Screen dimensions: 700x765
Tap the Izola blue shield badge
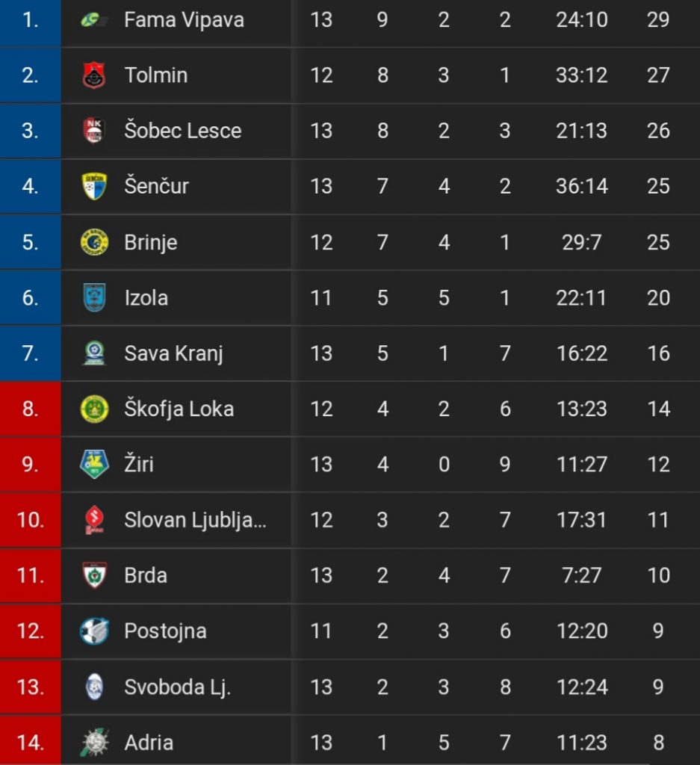94,297
